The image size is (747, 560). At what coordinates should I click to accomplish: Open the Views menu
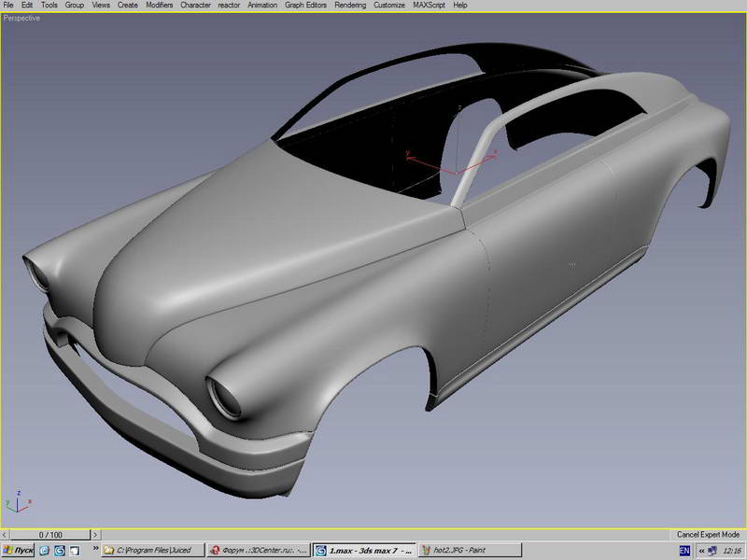[101, 6]
